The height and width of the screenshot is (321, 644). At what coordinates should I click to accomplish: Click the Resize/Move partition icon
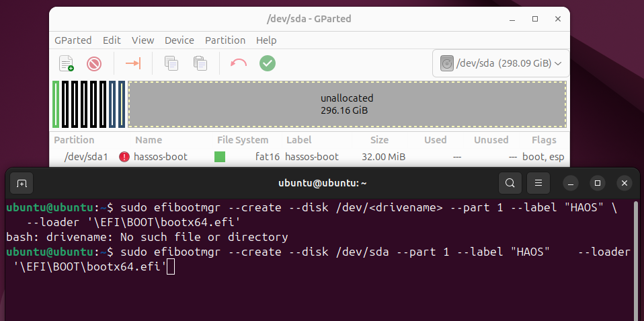click(x=133, y=63)
